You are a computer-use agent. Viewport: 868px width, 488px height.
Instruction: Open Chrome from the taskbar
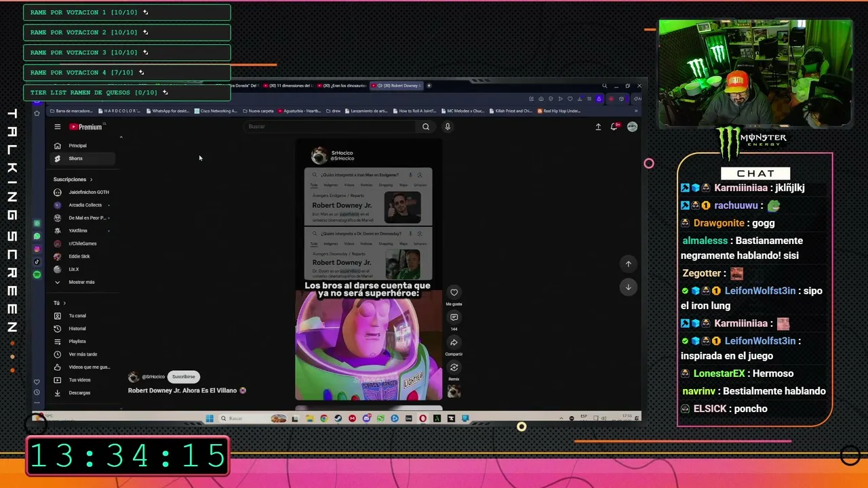pos(323,418)
